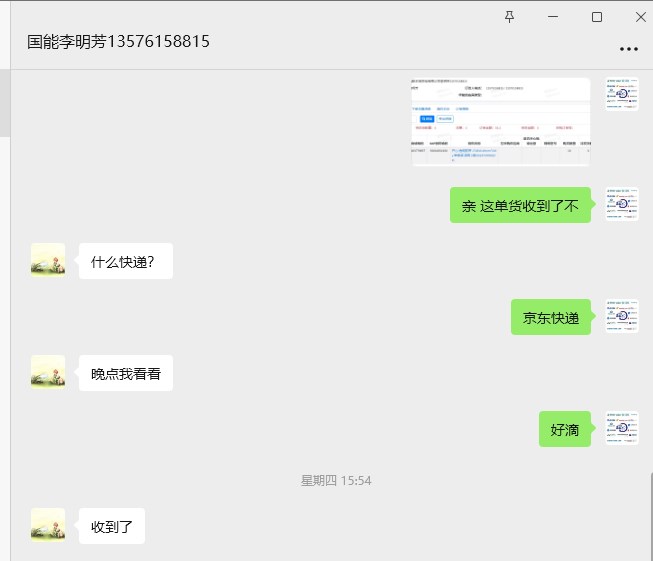Close the chat window

click(x=640, y=17)
